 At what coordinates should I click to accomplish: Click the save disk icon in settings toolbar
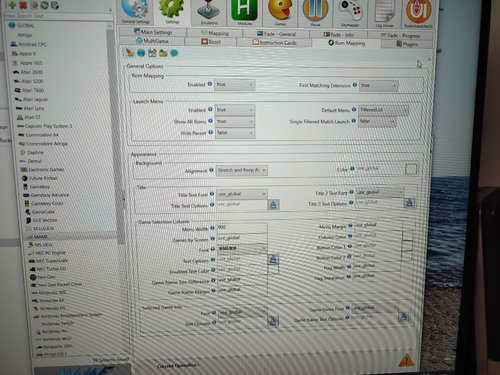pos(152,53)
